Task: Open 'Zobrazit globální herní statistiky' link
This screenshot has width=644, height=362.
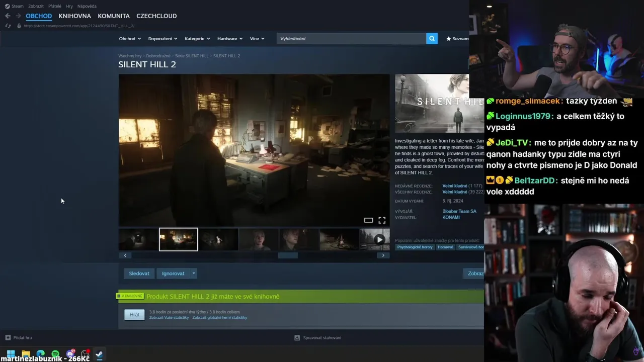Action: (x=219, y=318)
